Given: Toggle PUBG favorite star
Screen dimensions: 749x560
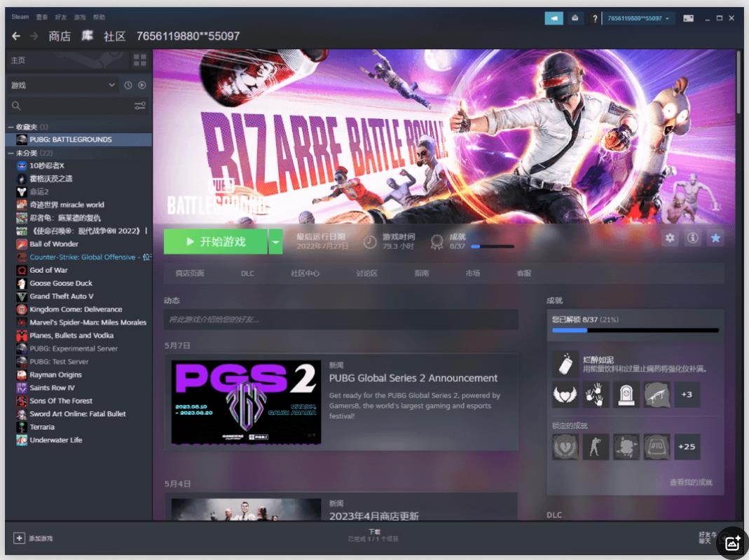Looking at the screenshot, I should click(x=715, y=238).
